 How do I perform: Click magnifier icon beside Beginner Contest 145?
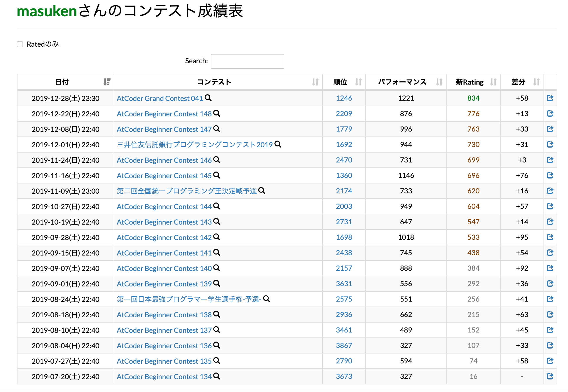(x=217, y=175)
